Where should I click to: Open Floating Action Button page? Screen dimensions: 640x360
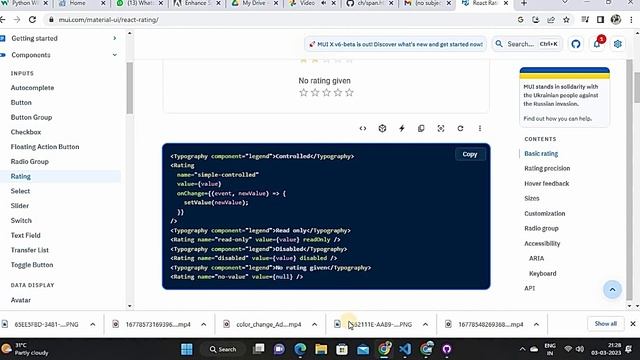tap(45, 147)
